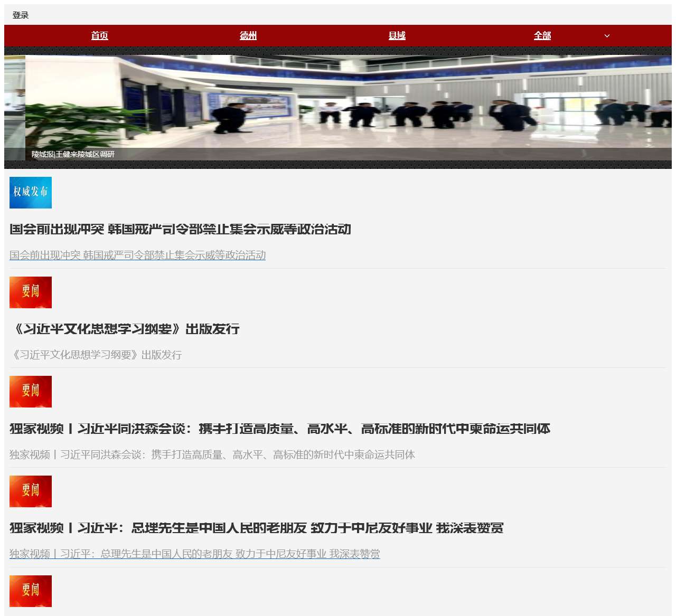676x616 pixels.
Task: Open the bold headline 《习近平文化思想学习纲要》出版发行
Action: (x=125, y=329)
